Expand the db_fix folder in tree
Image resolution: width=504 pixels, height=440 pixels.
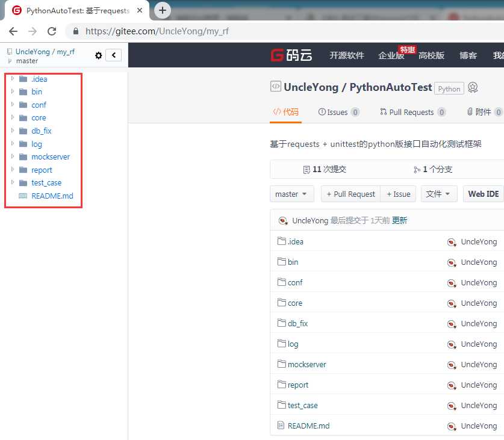coord(13,130)
